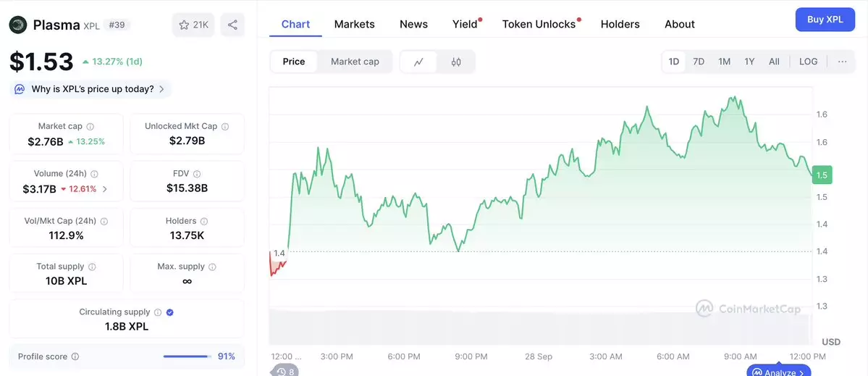
Task: Click the info icon beside Market cap
Action: pos(90,127)
